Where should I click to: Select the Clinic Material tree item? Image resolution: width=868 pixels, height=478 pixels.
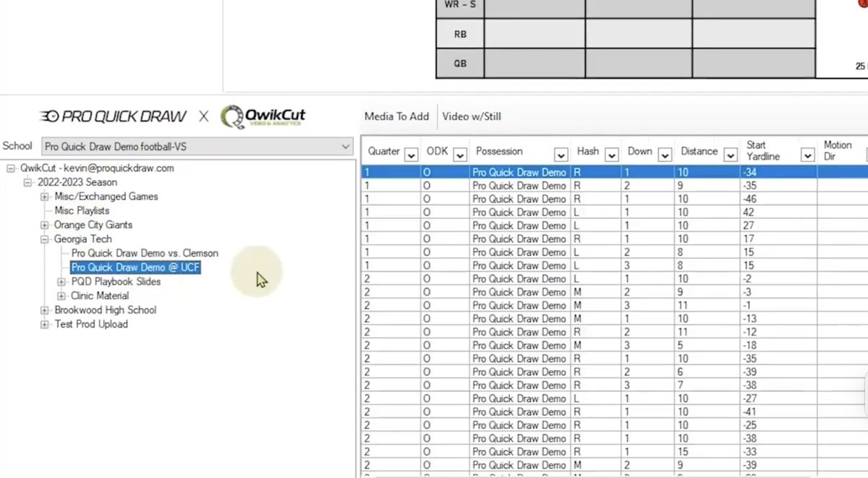click(x=100, y=296)
